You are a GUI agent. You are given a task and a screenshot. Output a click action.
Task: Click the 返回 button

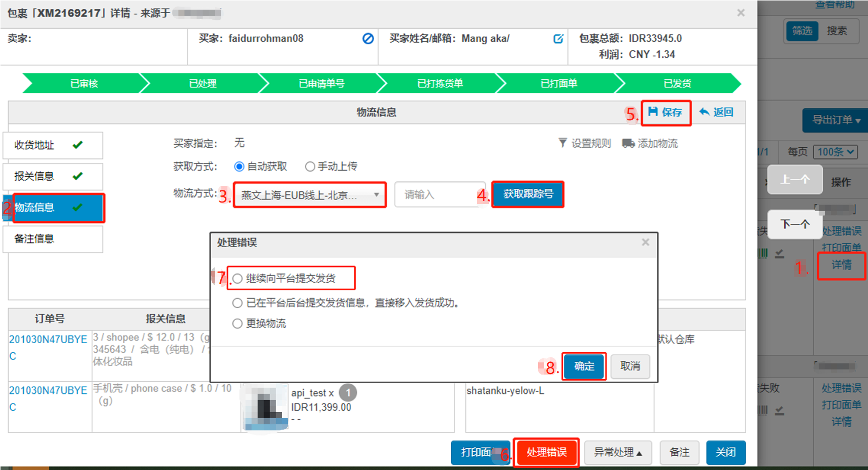(716, 112)
